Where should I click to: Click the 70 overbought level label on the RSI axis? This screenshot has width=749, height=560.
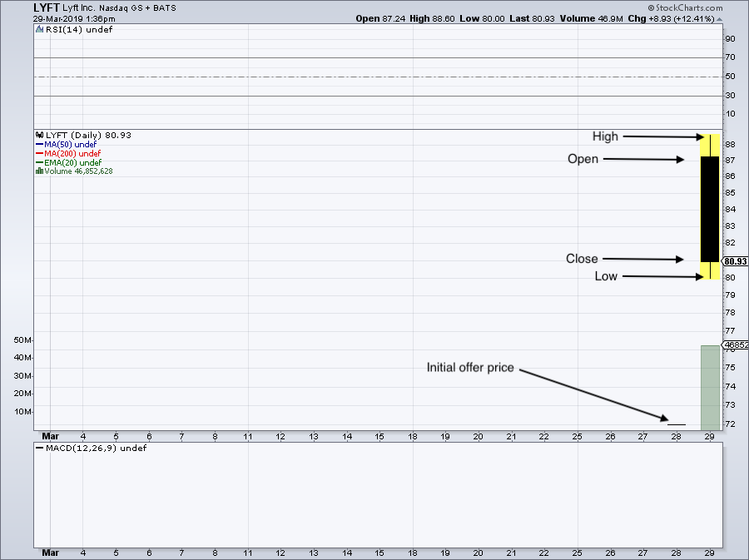click(730, 57)
